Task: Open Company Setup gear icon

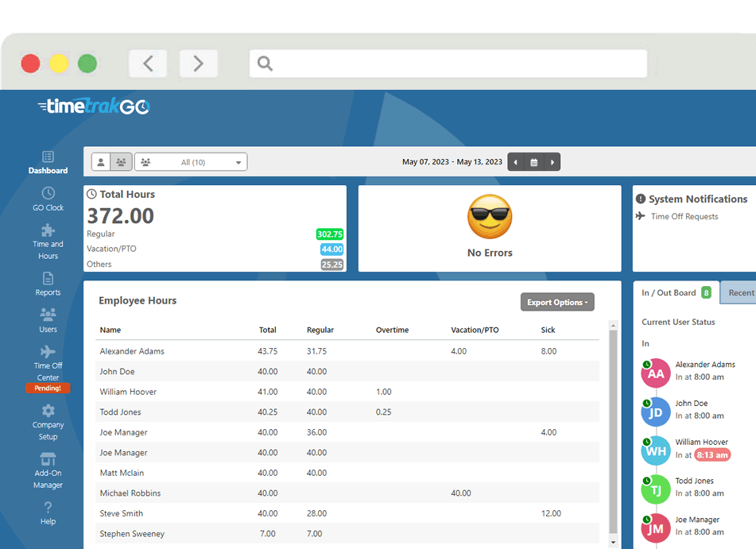Action: (48, 411)
